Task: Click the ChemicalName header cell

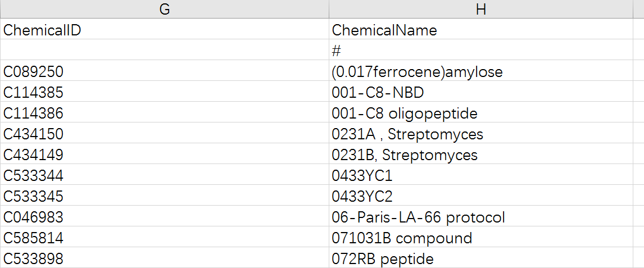Action: click(480, 29)
